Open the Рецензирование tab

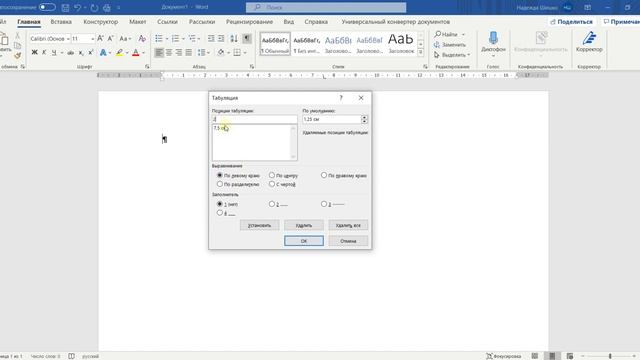[249, 22]
